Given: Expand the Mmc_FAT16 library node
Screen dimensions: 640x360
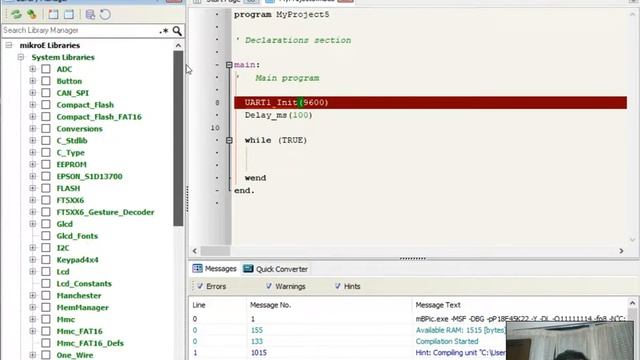Looking at the screenshot, I should tap(33, 331).
